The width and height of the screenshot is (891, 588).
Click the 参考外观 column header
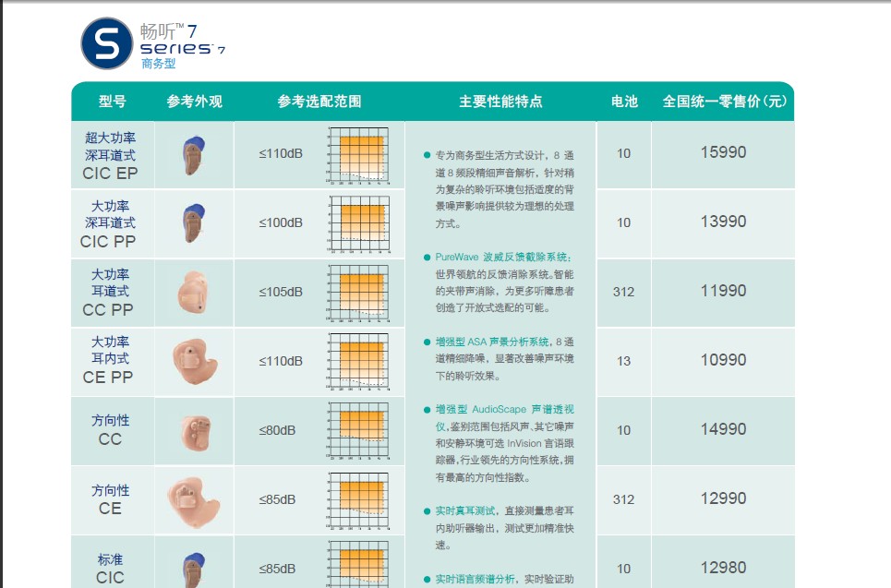tap(194, 102)
